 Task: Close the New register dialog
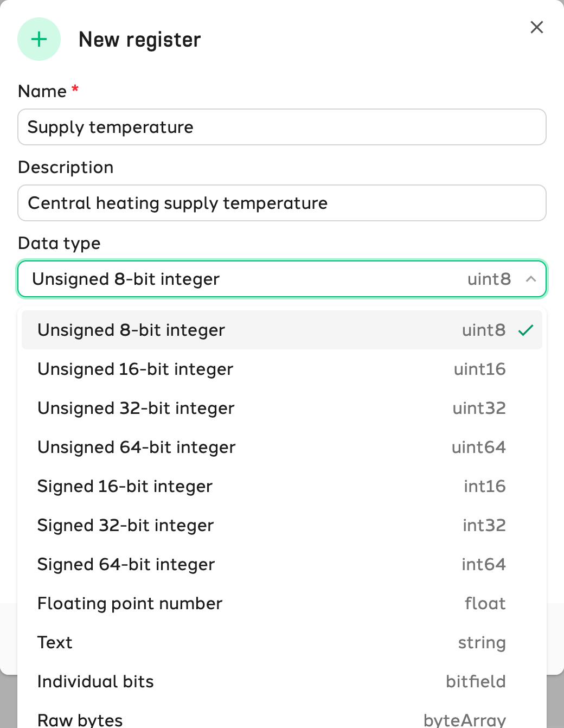[536, 27]
